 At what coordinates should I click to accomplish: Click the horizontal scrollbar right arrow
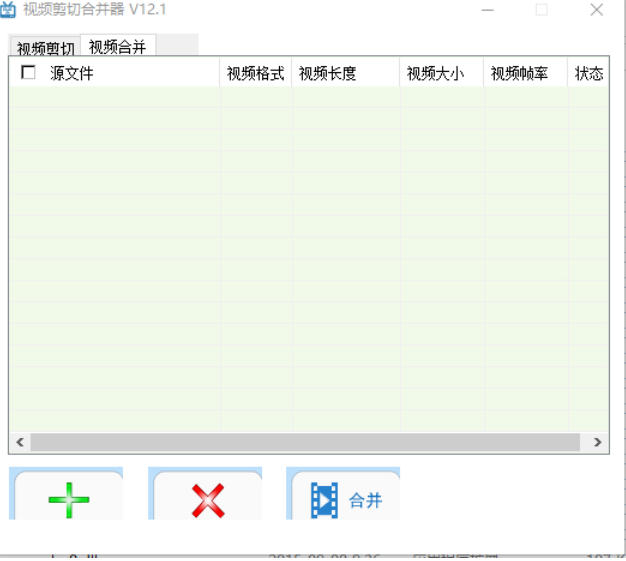[x=597, y=442]
